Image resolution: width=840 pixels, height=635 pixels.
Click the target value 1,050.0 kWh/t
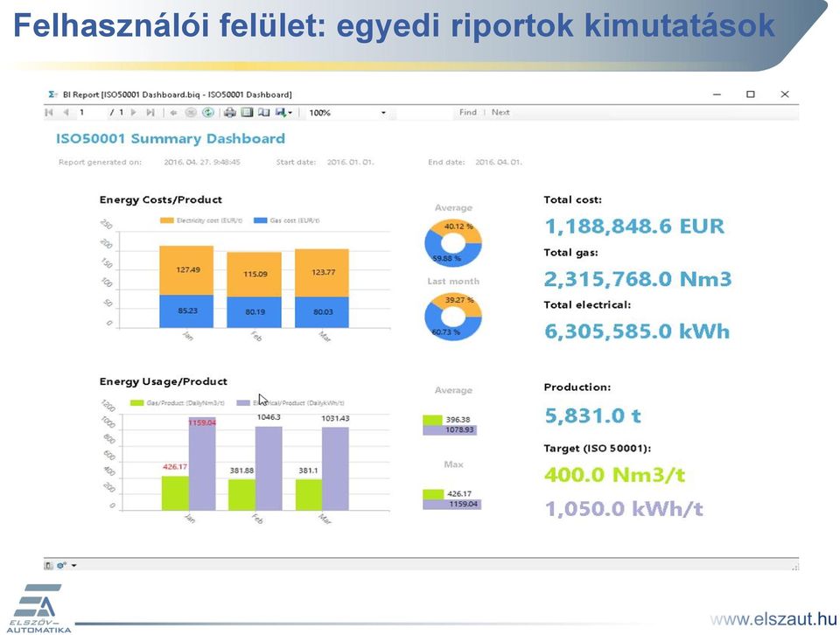click(624, 509)
